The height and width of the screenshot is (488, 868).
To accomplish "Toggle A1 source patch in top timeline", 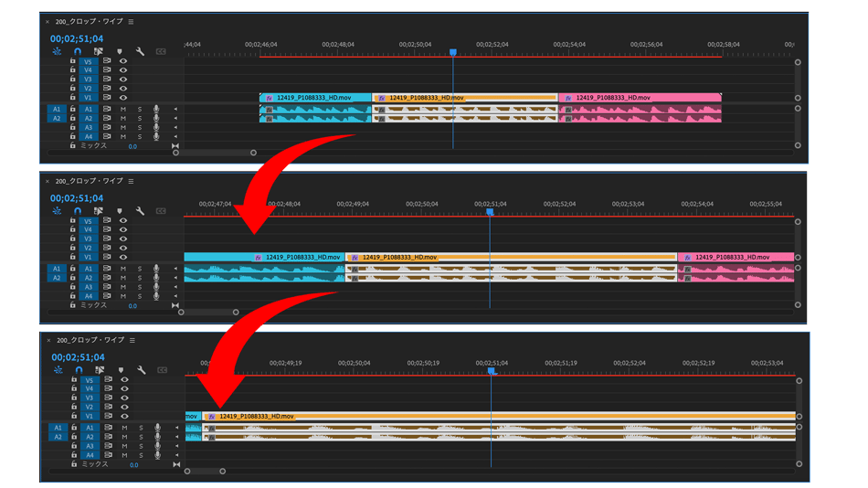I will pos(57,109).
